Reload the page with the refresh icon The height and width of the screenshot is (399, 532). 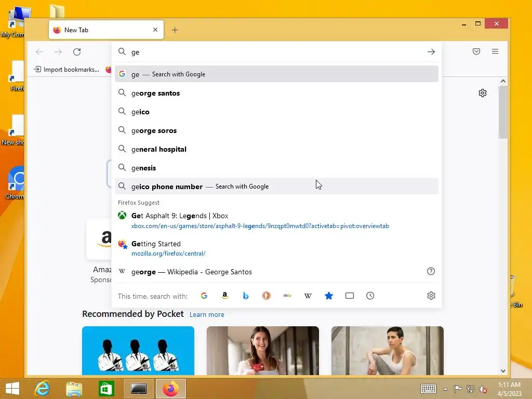click(x=77, y=52)
